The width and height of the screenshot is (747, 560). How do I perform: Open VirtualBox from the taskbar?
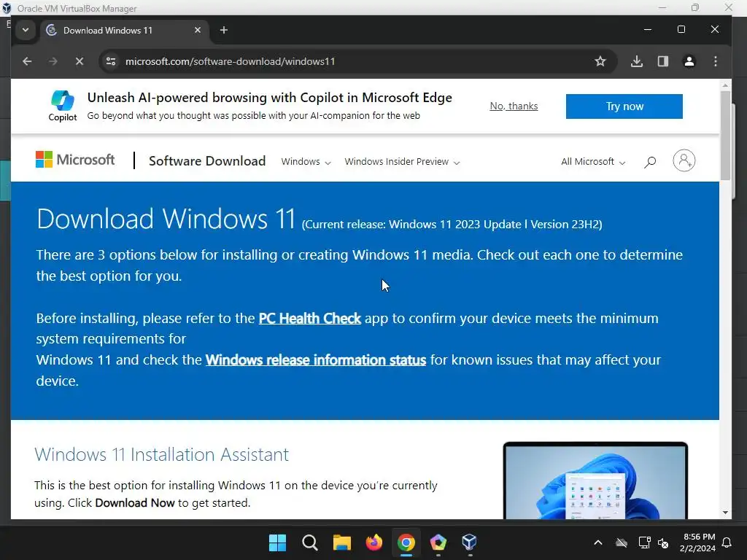pos(470,542)
